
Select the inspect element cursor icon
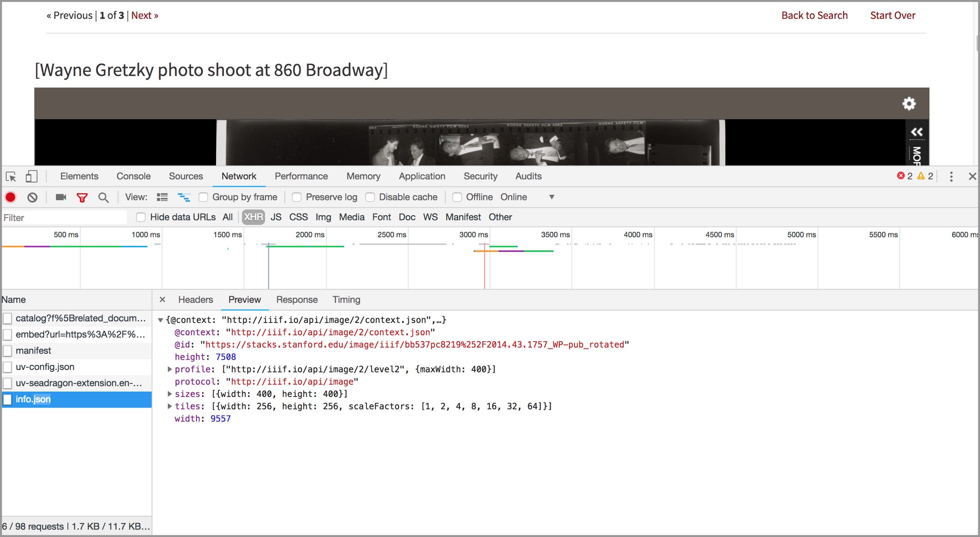coord(11,176)
